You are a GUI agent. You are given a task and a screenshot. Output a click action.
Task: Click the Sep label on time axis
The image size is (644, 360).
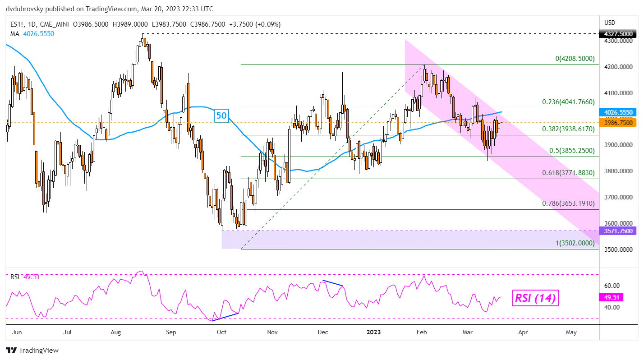(170, 332)
